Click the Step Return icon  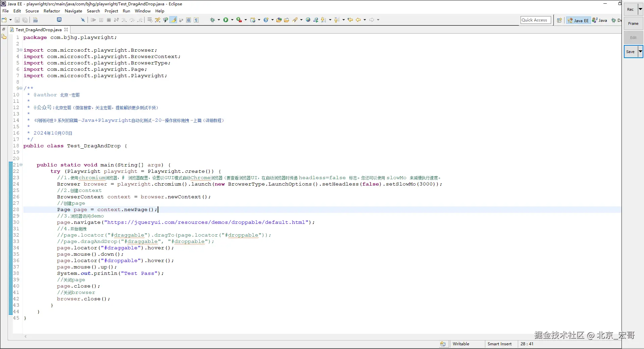[140, 20]
